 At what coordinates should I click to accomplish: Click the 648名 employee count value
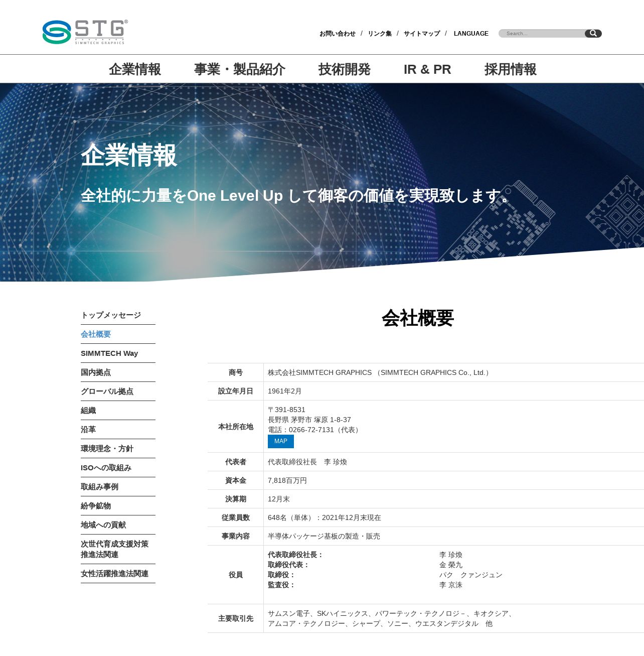pos(325,517)
